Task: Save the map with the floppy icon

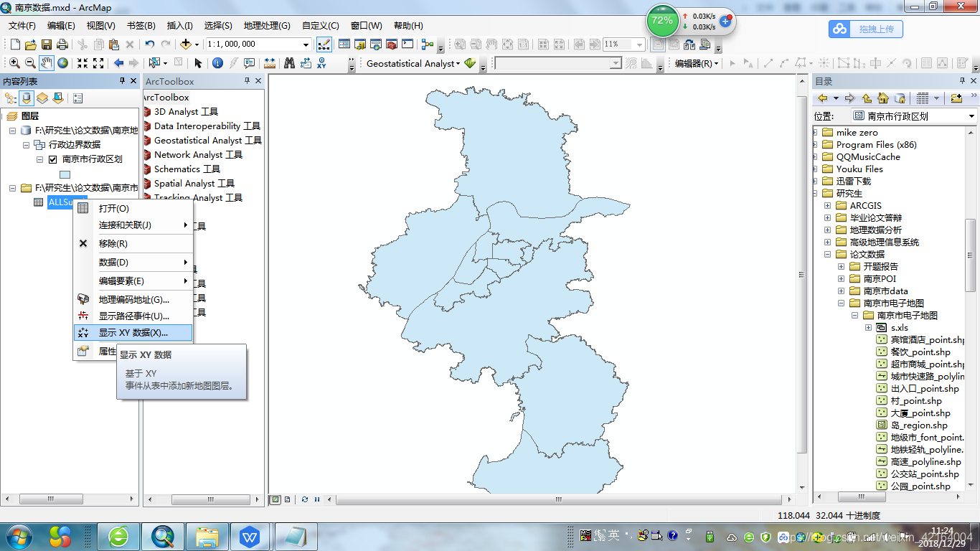Action: click(47, 44)
